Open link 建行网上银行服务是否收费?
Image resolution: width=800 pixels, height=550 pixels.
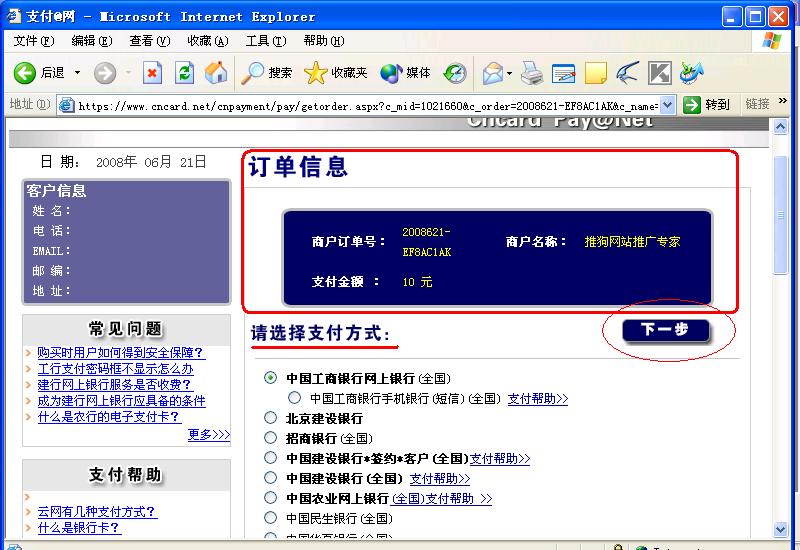click(114, 384)
